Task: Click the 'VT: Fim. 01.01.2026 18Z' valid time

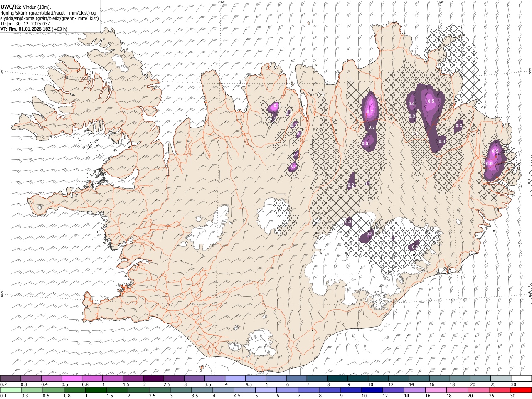Action: (25, 29)
